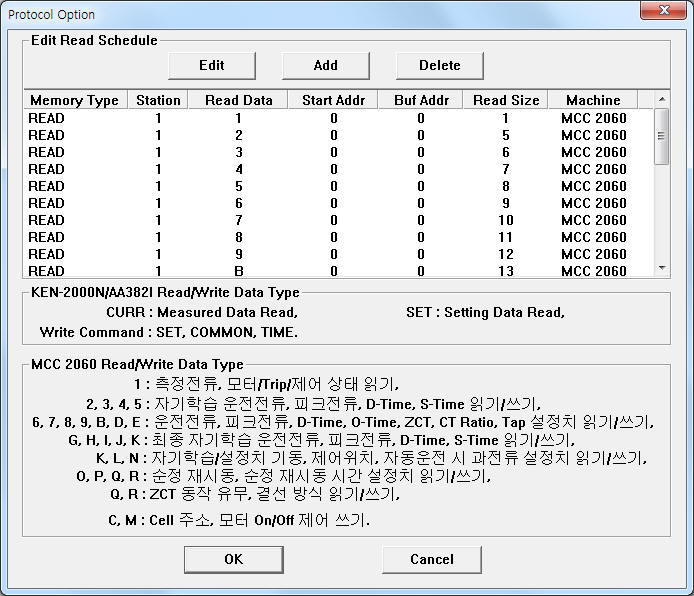Click MCC 2060 in the first row
694x596 pixels.
[x=594, y=118]
